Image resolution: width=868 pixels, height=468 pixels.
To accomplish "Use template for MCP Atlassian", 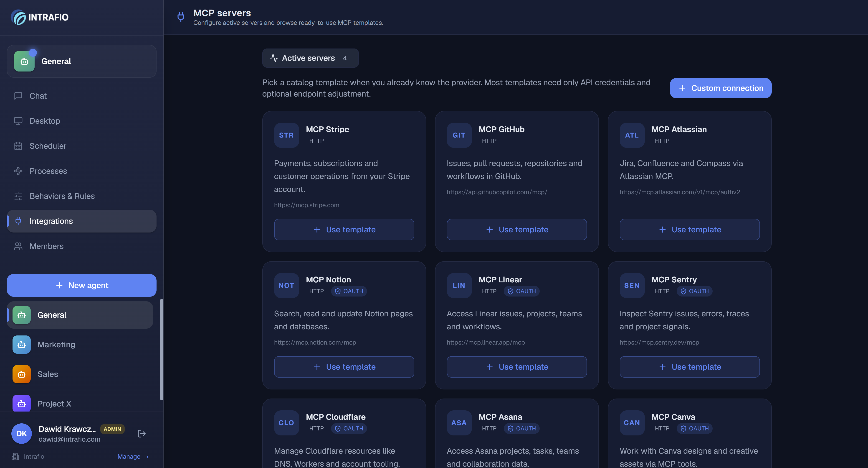I will point(689,230).
